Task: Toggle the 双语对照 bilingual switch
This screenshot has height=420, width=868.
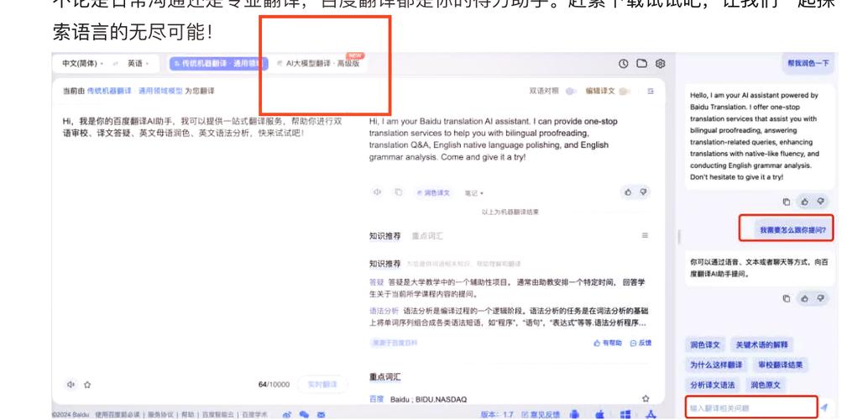Action: pos(571,92)
